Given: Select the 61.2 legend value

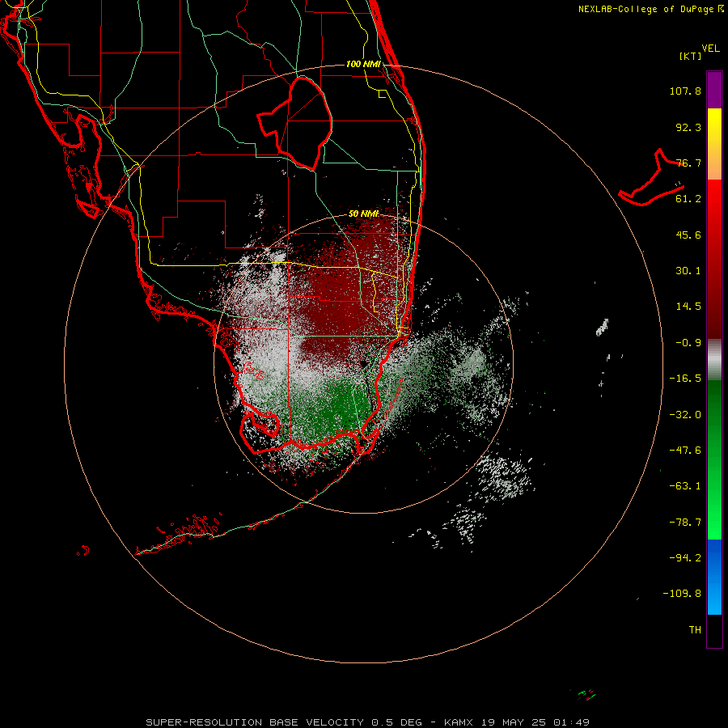Looking at the screenshot, I should (x=688, y=199).
